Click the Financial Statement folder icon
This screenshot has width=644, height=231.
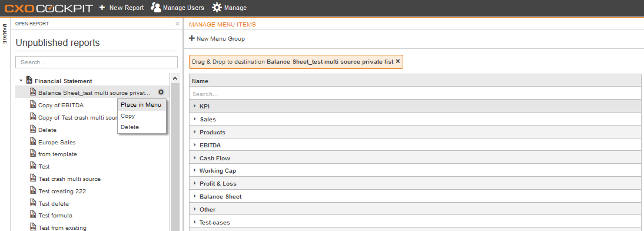(29, 80)
